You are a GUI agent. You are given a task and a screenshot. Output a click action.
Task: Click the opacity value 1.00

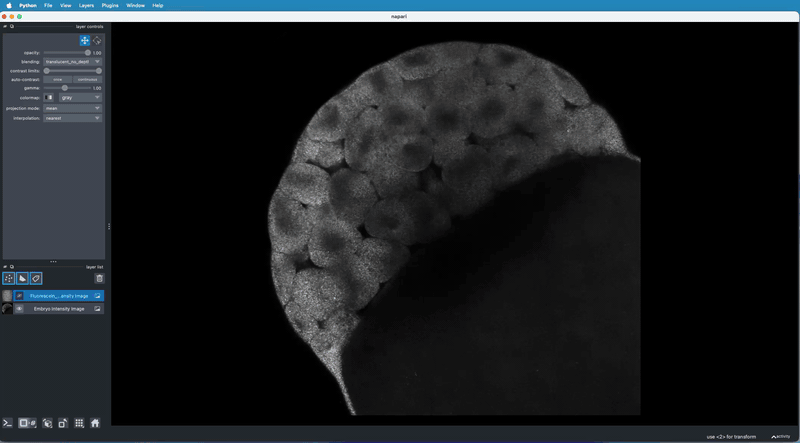click(x=97, y=53)
